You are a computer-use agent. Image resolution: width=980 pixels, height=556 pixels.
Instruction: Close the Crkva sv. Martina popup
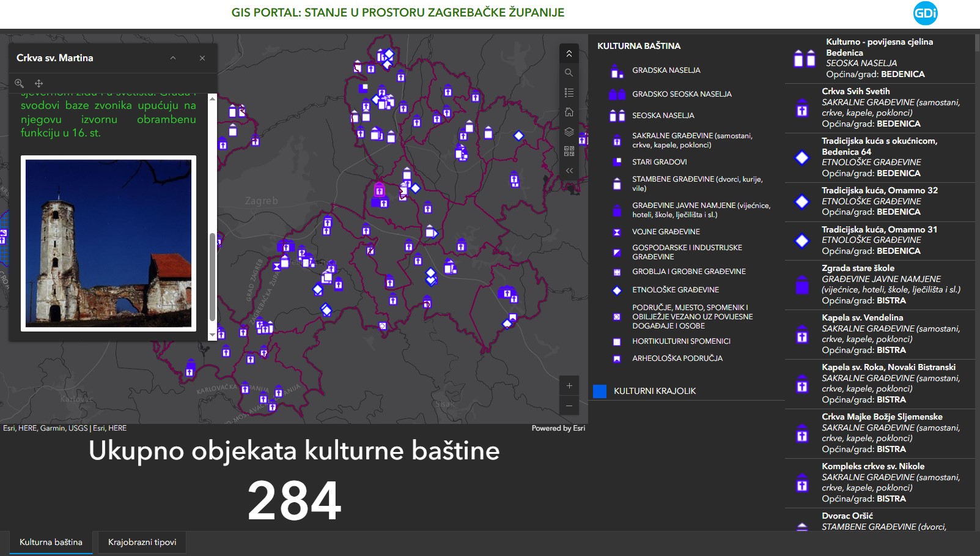coord(202,58)
